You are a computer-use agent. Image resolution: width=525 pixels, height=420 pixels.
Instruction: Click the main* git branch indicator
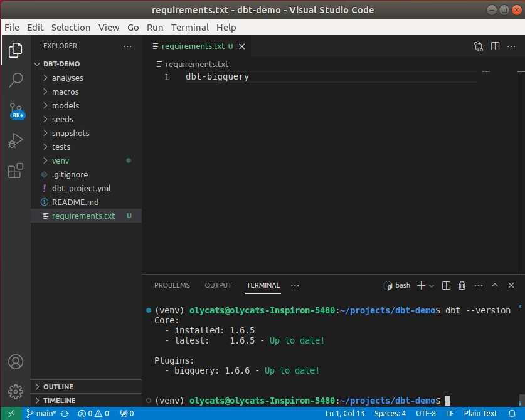point(41,414)
